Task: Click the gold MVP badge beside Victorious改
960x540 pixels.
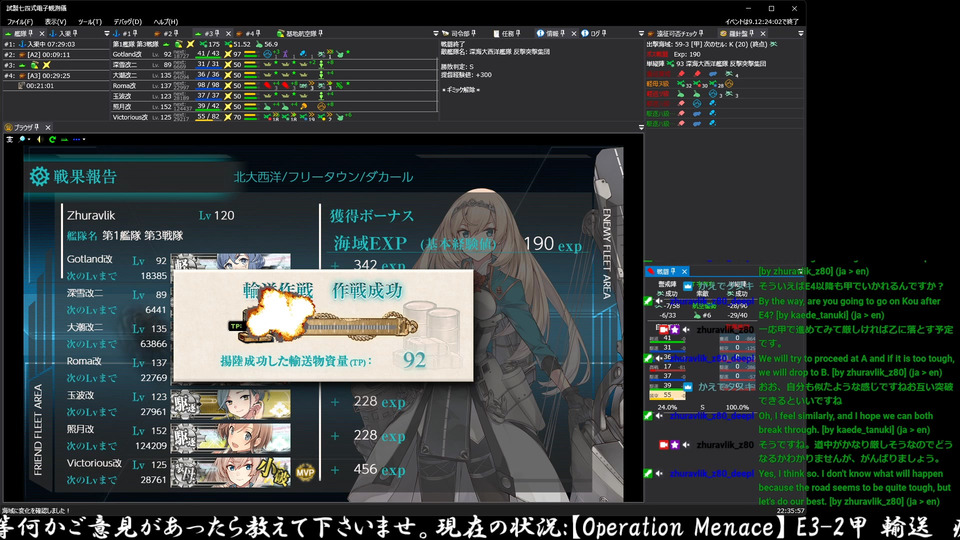Action: coord(305,471)
